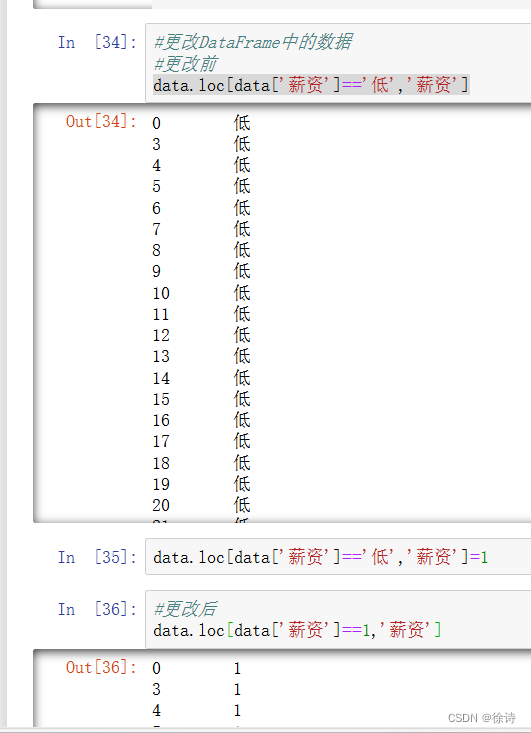Click the '#更改后' comment line
Screen dimensions: 531x733
[185, 609]
